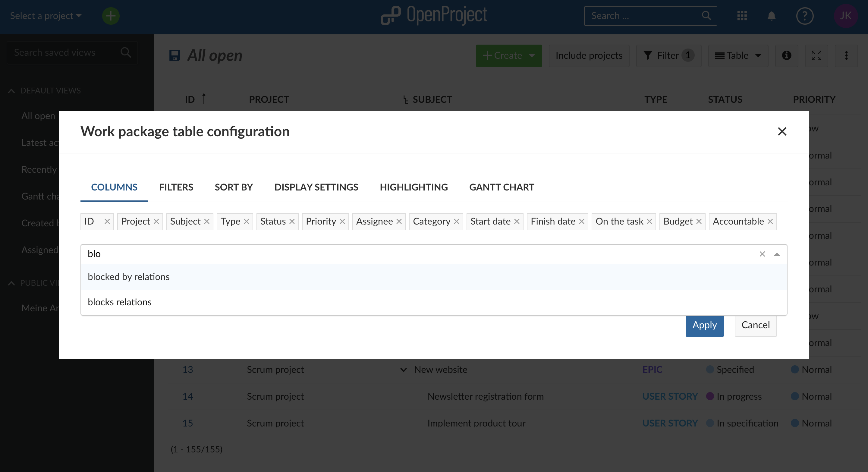Remove the Budget column chip
Viewport: 868px width, 472px height.
pyautogui.click(x=699, y=221)
